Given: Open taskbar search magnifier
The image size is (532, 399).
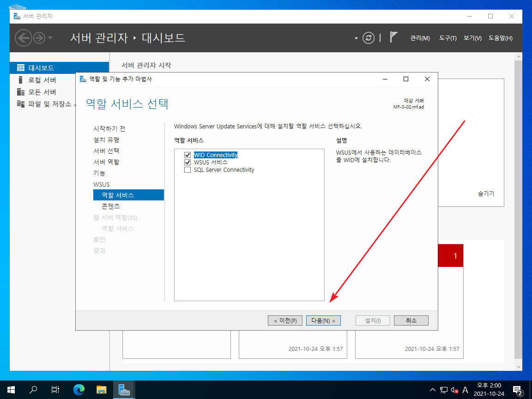Looking at the screenshot, I should 33,389.
